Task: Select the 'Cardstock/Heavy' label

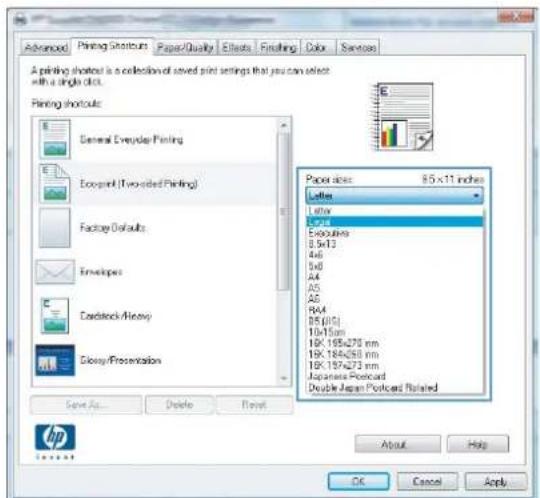Action: [116, 316]
